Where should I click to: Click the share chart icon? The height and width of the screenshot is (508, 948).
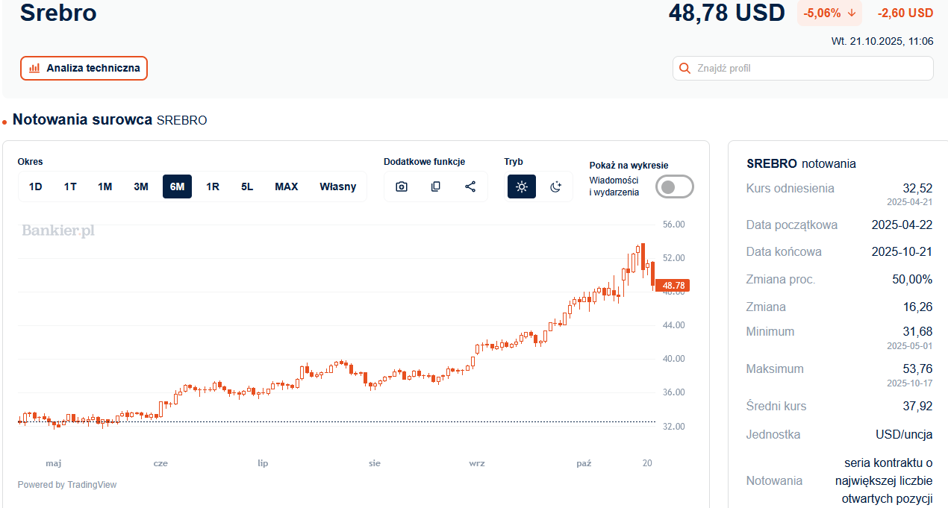[x=470, y=187]
